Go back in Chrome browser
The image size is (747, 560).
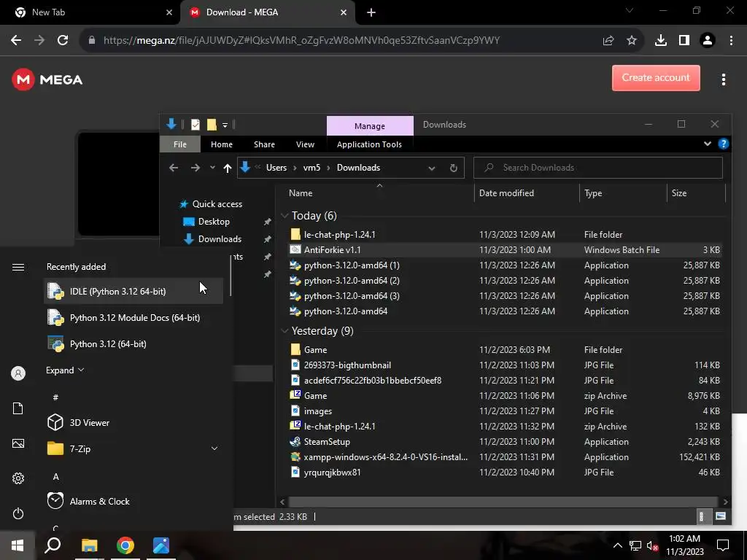(x=16, y=40)
